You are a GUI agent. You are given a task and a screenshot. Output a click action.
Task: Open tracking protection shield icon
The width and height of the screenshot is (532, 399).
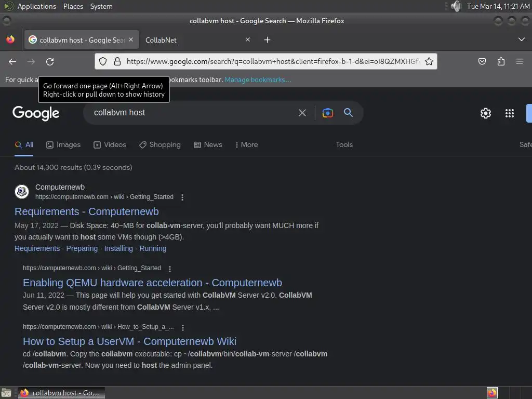click(x=103, y=61)
